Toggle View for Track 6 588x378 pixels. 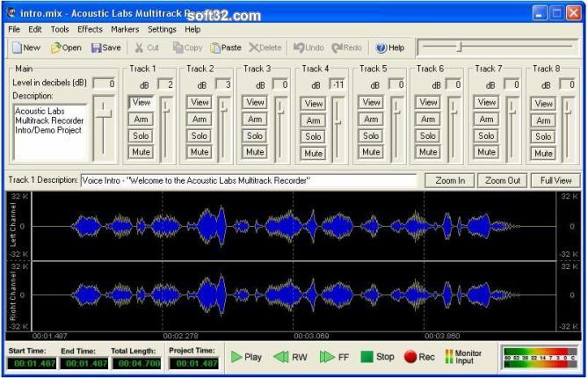pos(428,102)
